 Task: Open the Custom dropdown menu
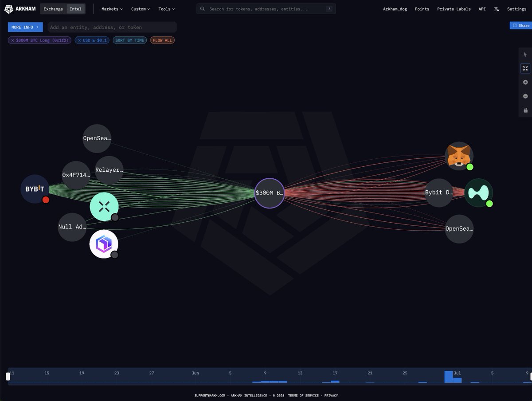coord(141,9)
